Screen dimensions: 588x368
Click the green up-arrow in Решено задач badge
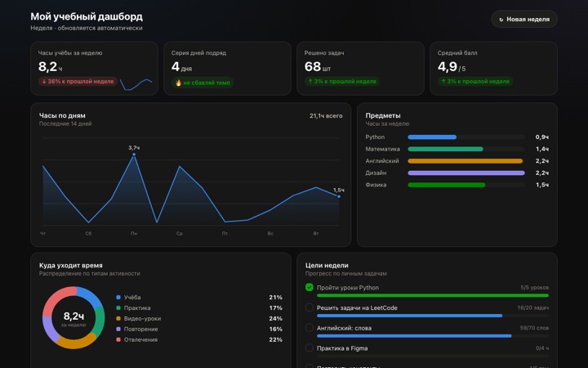pos(310,82)
